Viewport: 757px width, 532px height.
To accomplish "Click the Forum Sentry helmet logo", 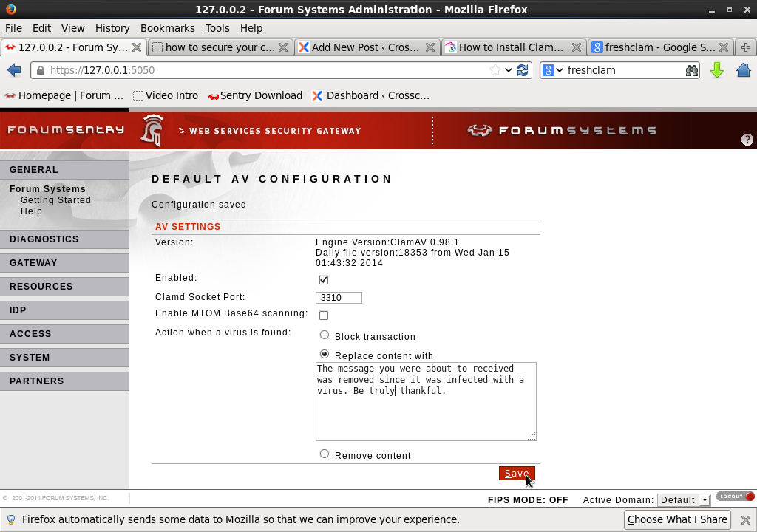I will (x=152, y=130).
